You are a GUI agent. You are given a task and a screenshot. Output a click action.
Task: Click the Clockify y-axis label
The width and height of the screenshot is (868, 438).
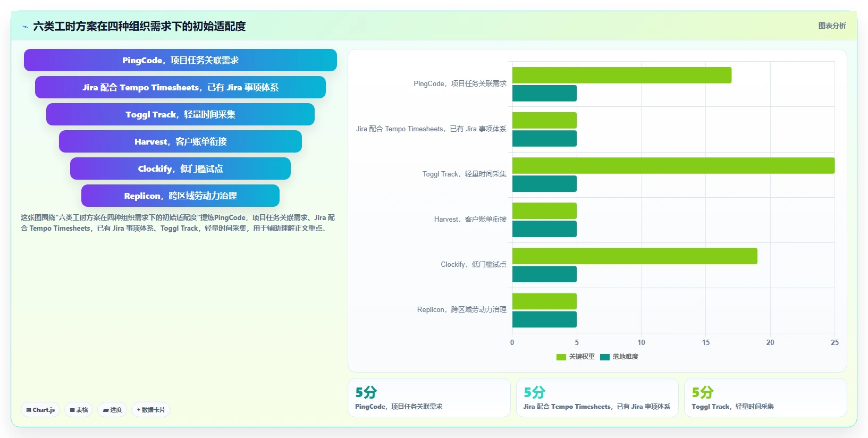pos(474,264)
